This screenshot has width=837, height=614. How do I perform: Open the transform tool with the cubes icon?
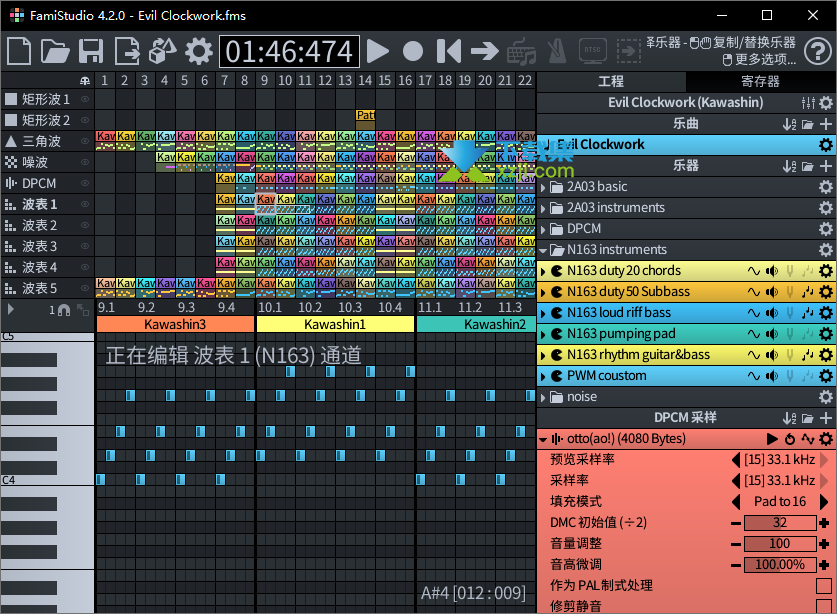(162, 51)
